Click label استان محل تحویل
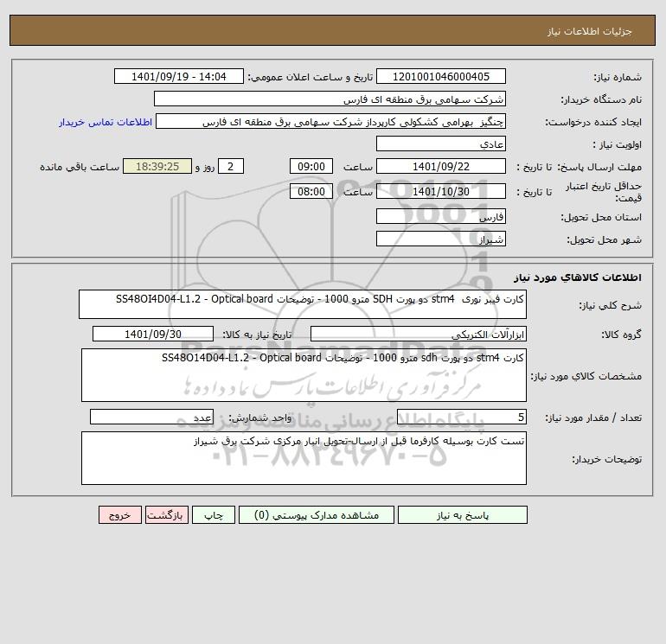 [x=601, y=217]
